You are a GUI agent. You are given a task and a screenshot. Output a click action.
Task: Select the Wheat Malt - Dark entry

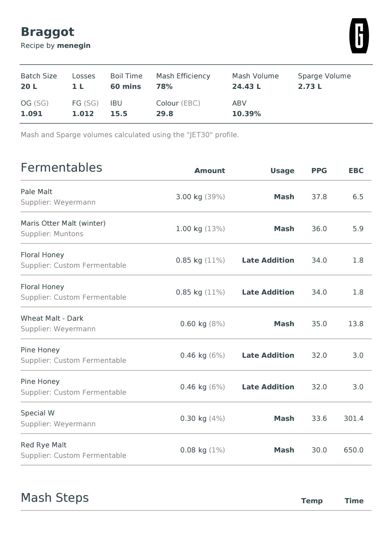(52, 318)
